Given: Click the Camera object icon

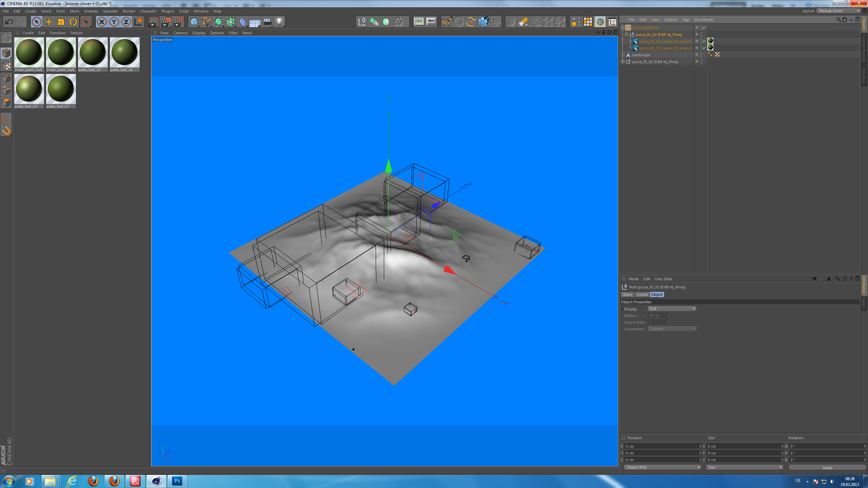Looking at the screenshot, I should (267, 22).
